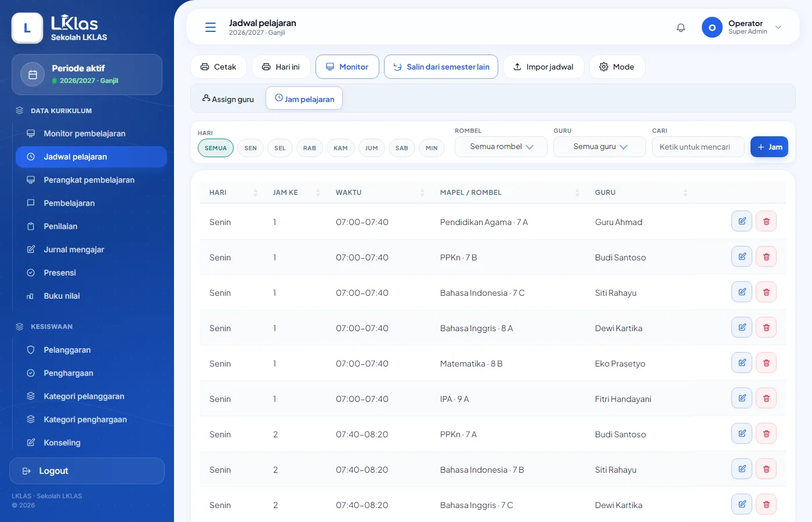Filter schedule by KAM day chip
The width and height of the screenshot is (812, 522).
click(340, 148)
